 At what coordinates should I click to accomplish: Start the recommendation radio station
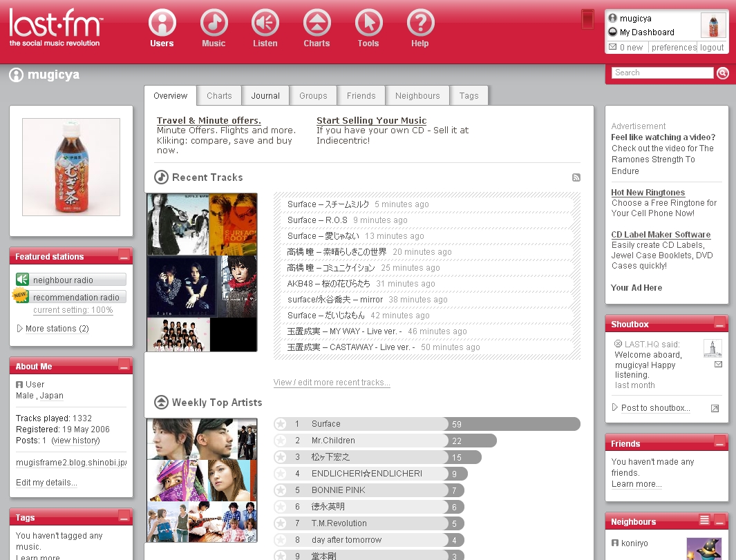tap(71, 297)
